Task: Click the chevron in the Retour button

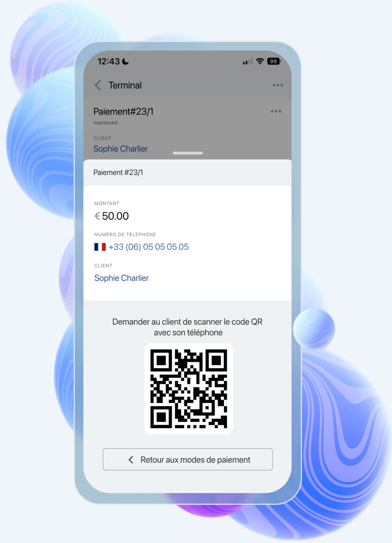Action: tap(131, 460)
